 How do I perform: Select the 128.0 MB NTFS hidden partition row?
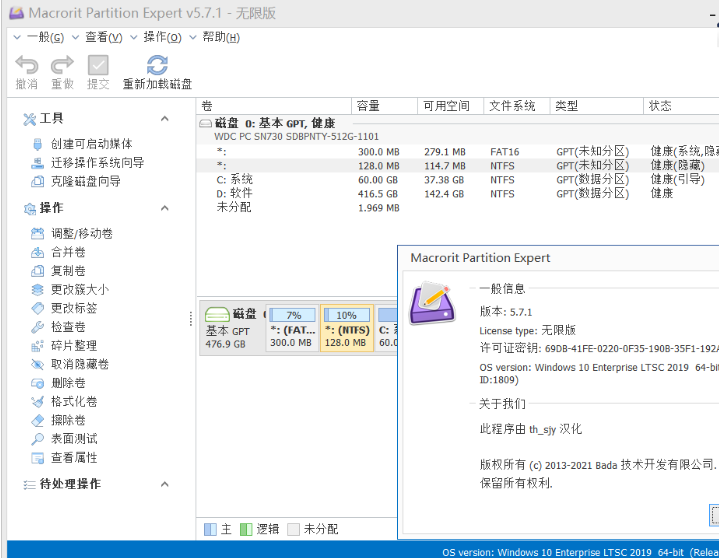(x=458, y=166)
